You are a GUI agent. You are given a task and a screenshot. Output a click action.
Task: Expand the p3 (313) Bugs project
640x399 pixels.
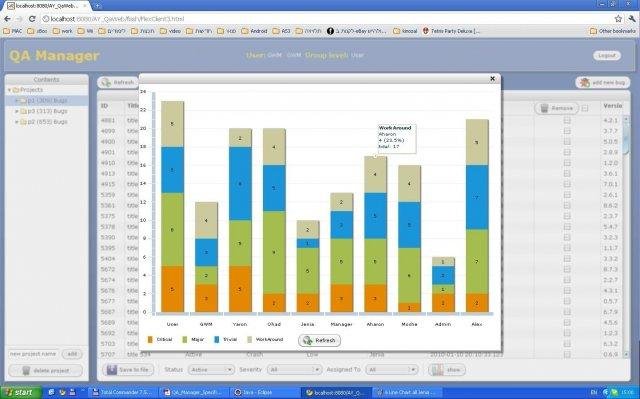(x=17, y=111)
